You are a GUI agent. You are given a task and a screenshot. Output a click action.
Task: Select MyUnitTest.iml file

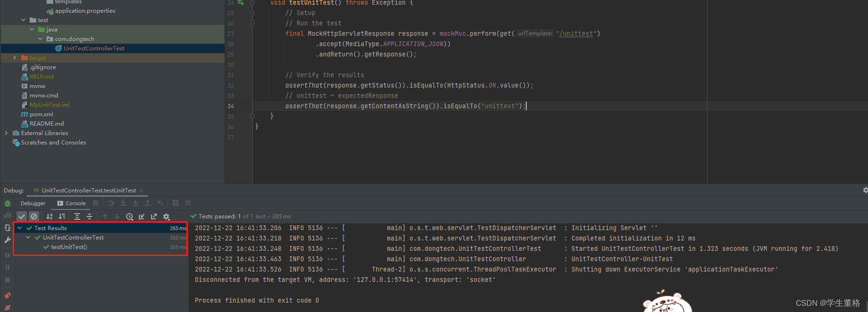(49, 105)
